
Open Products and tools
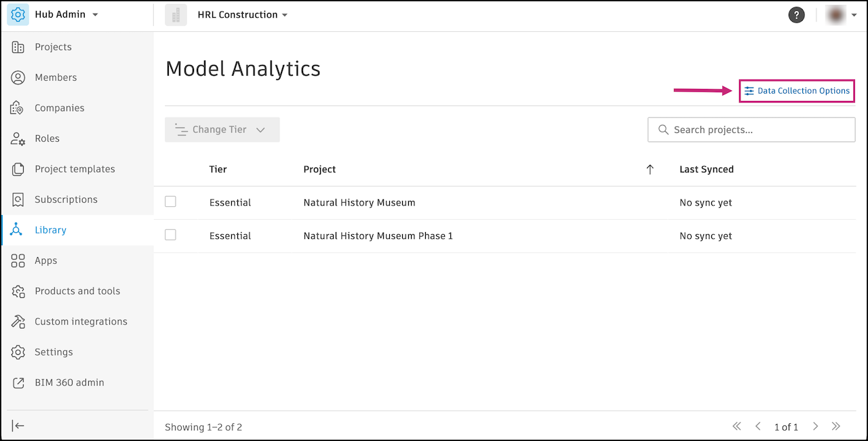click(x=77, y=291)
